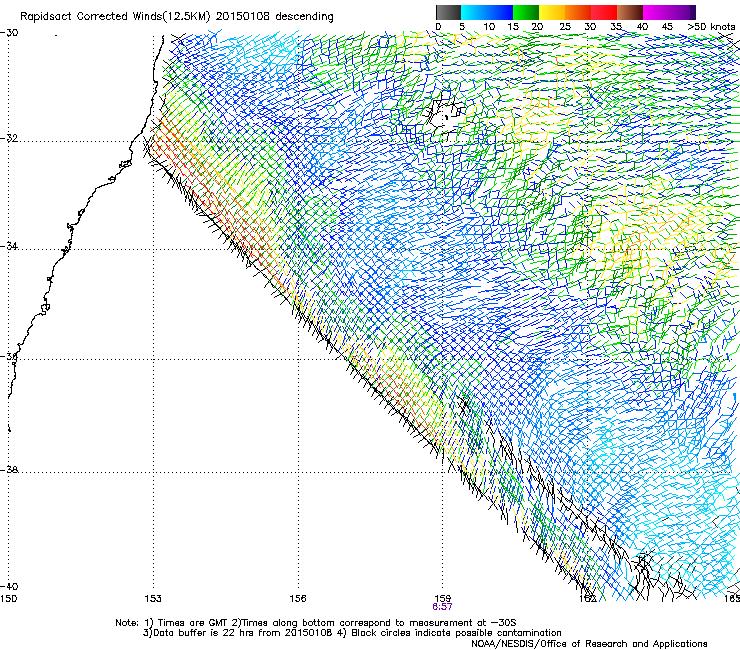Click the '156' longitude axis label

298,599
